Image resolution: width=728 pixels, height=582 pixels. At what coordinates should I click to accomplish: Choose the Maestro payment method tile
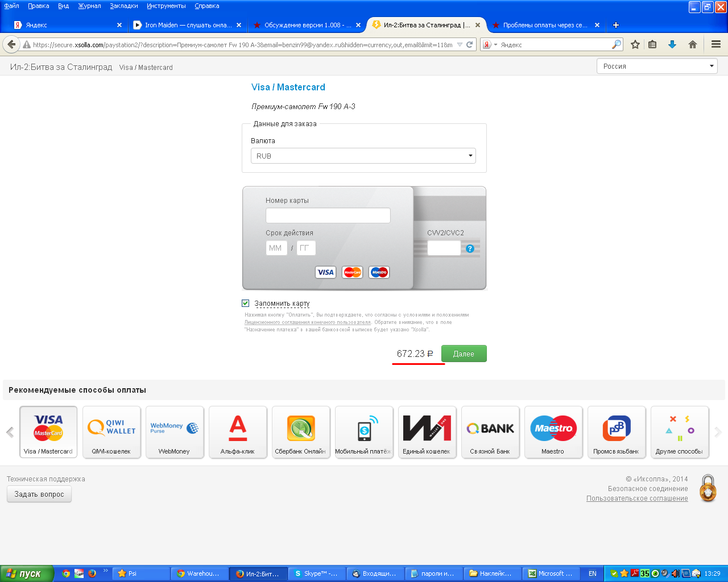tap(553, 432)
